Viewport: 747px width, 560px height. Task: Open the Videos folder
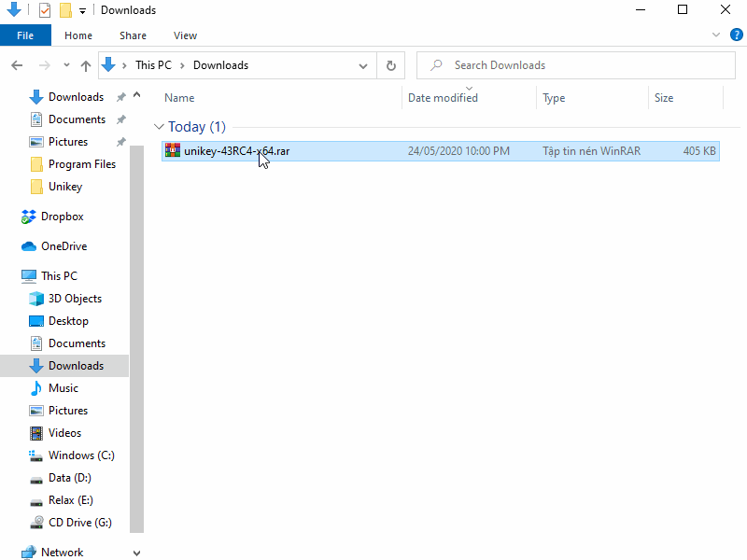click(64, 432)
